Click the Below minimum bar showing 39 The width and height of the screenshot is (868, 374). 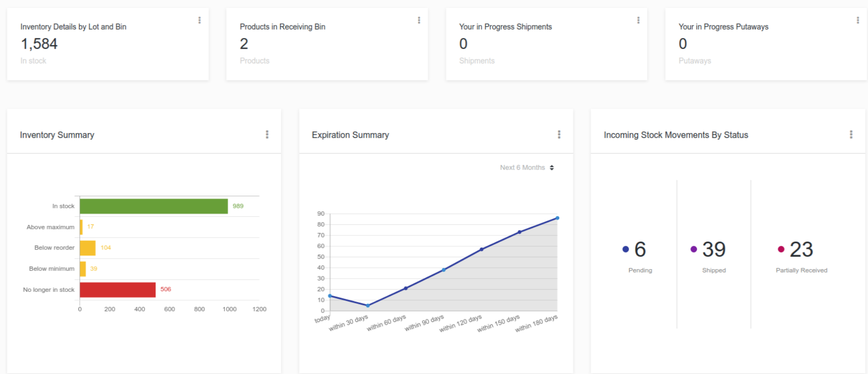coord(83,269)
